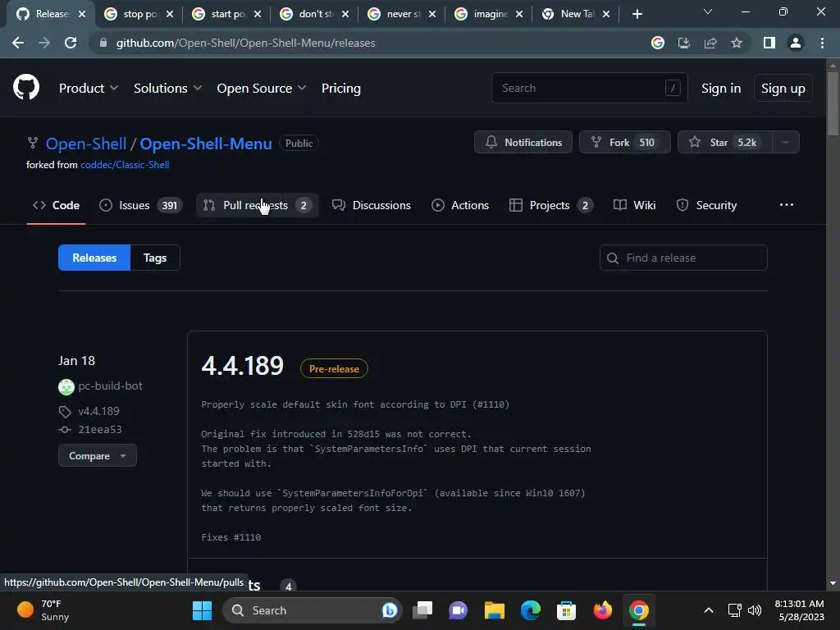Switch to the Discussions tab
840x630 pixels.
click(x=372, y=205)
